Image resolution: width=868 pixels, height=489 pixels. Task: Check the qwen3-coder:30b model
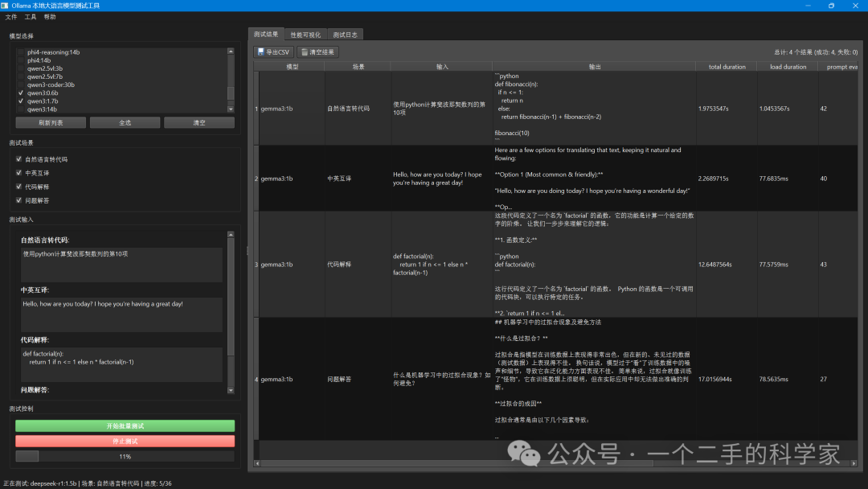pos(21,84)
